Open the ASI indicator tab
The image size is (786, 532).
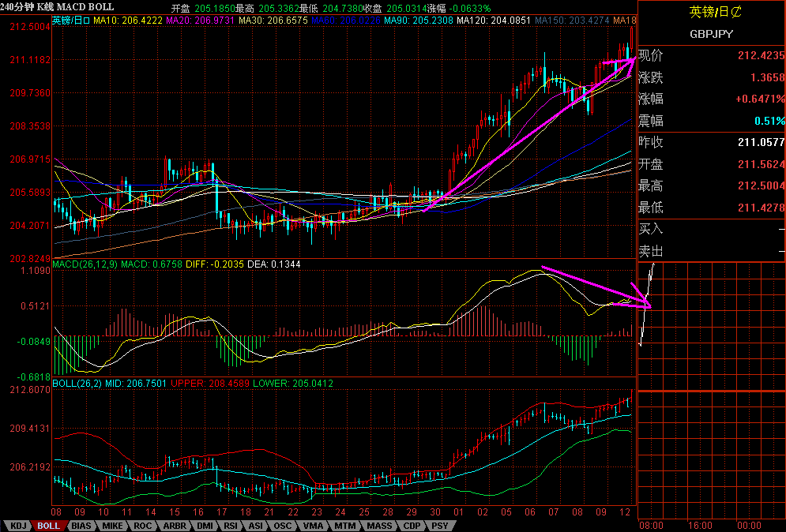click(x=256, y=526)
